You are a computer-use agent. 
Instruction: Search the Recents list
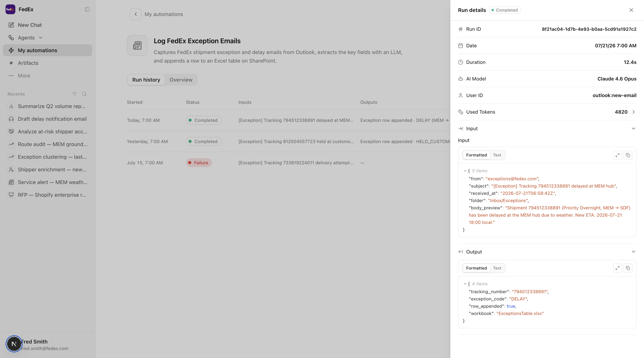click(x=84, y=94)
